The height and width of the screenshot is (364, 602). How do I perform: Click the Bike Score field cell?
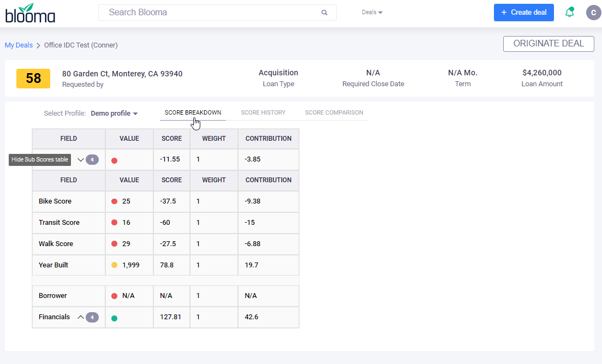69,201
